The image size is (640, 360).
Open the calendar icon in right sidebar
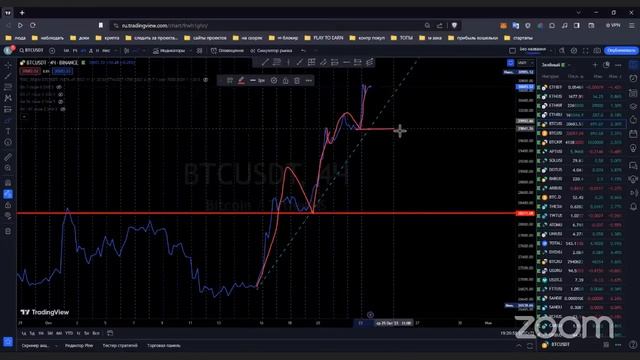[633, 133]
